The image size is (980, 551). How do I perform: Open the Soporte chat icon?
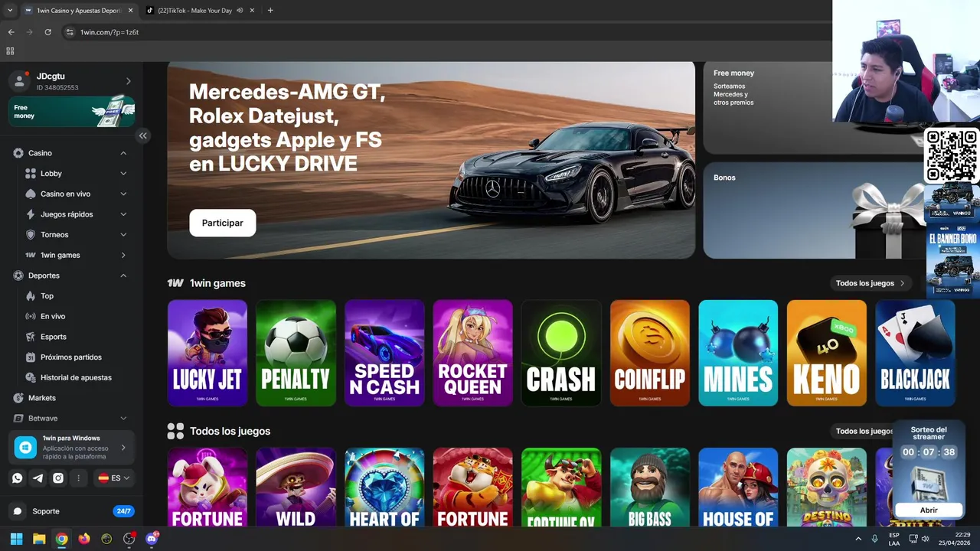click(x=18, y=511)
